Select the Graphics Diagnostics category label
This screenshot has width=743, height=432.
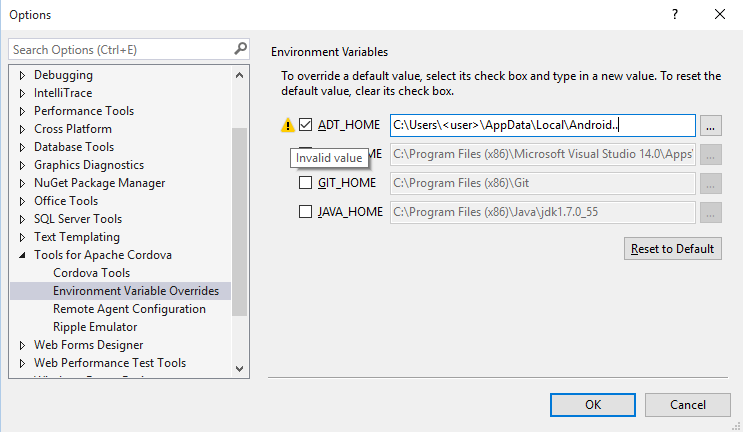pyautogui.click(x=89, y=165)
